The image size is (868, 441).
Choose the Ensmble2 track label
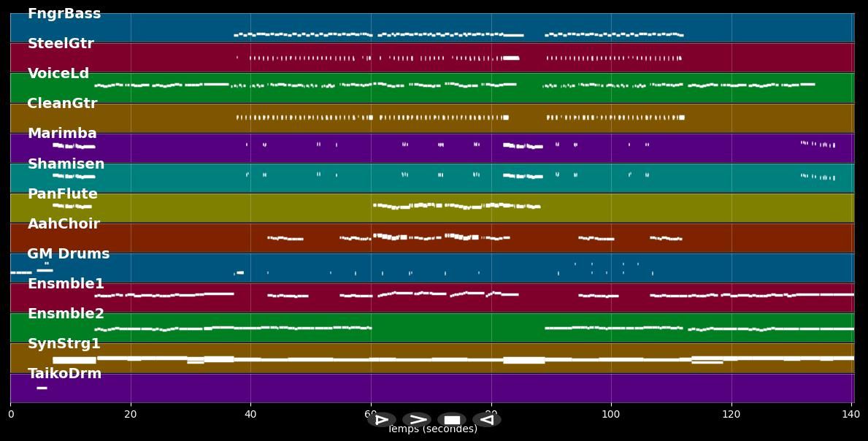click(x=66, y=314)
